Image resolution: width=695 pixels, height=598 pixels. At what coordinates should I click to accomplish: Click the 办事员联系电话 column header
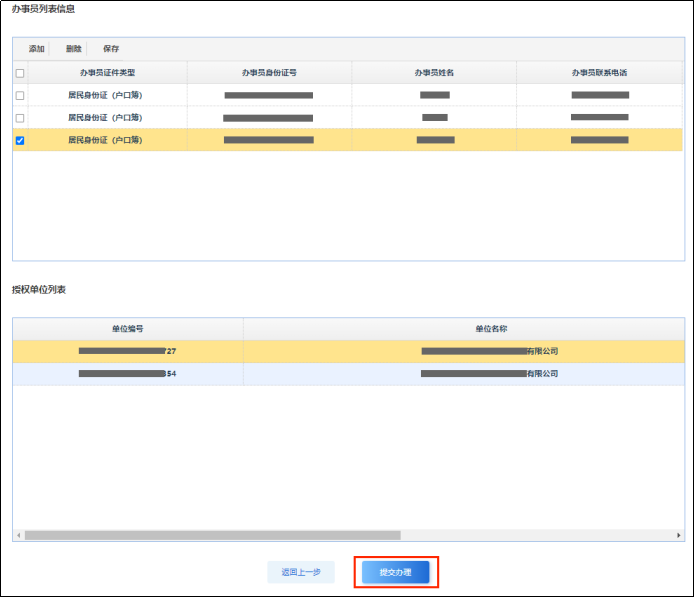click(599, 73)
